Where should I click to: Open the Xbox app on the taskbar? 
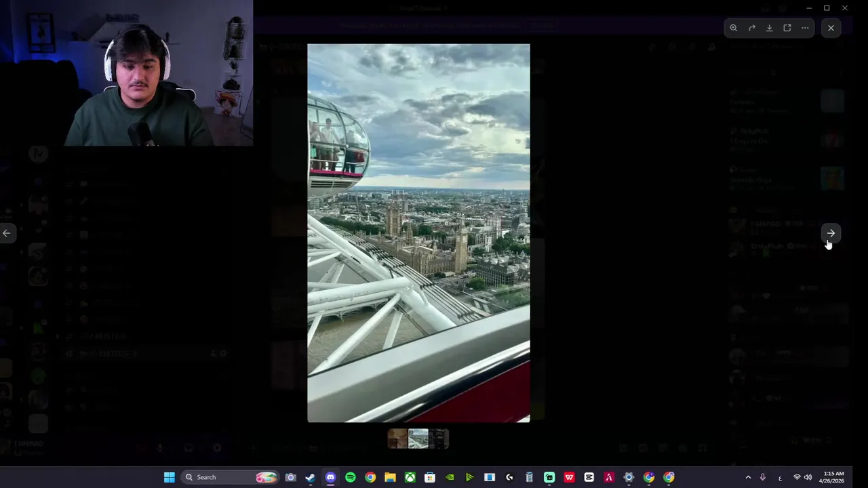tap(410, 477)
